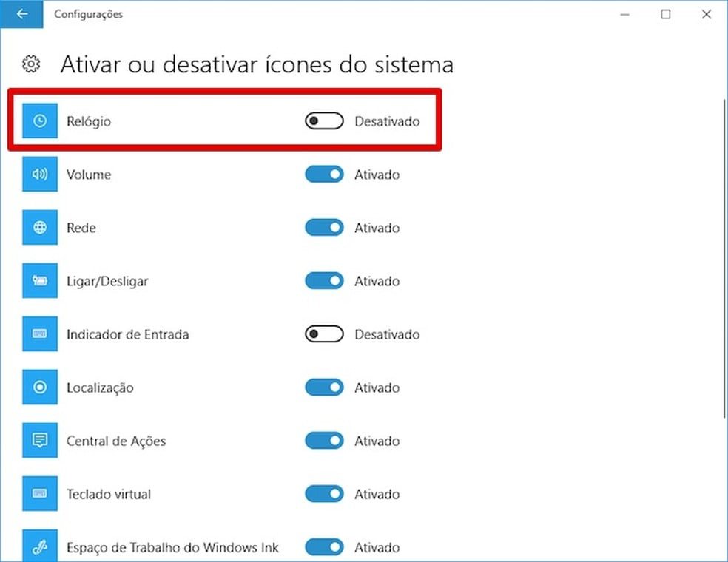This screenshot has height=562, width=728.
Task: Enable the Relógio toggle switch
Action: click(x=324, y=121)
